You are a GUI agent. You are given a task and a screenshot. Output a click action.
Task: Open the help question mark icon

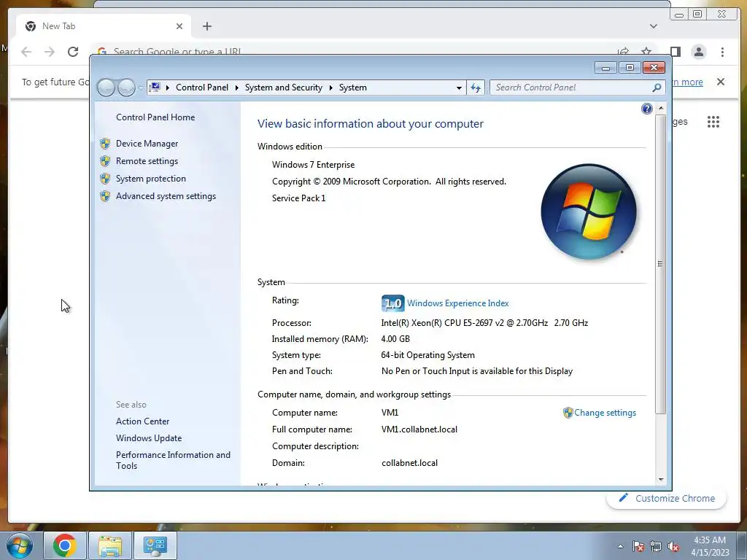click(x=646, y=109)
